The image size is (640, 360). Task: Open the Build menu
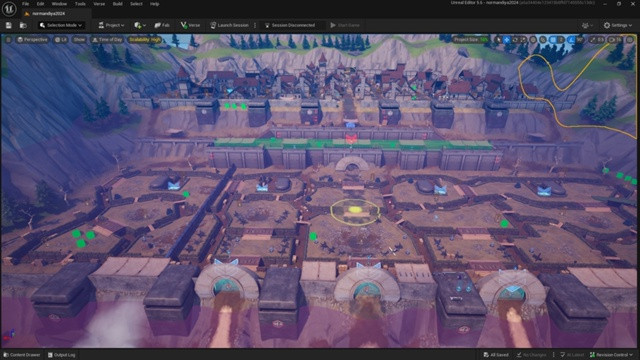(118, 4)
